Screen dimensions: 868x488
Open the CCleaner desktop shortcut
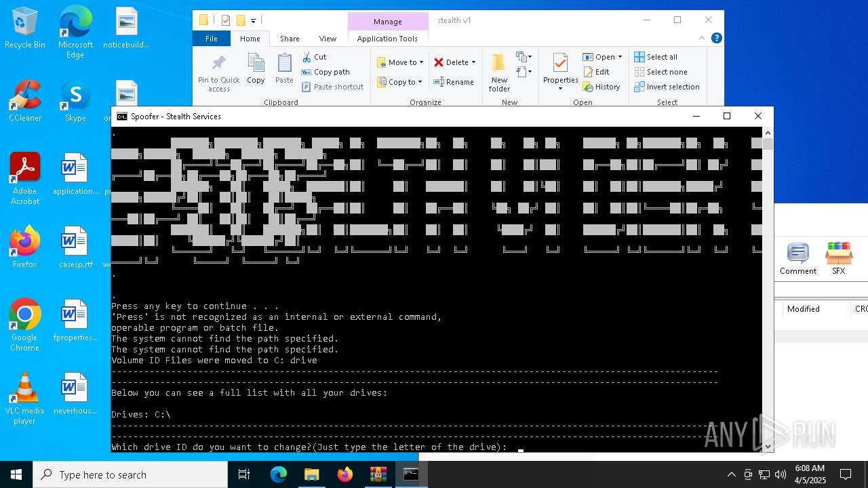pyautogui.click(x=25, y=101)
